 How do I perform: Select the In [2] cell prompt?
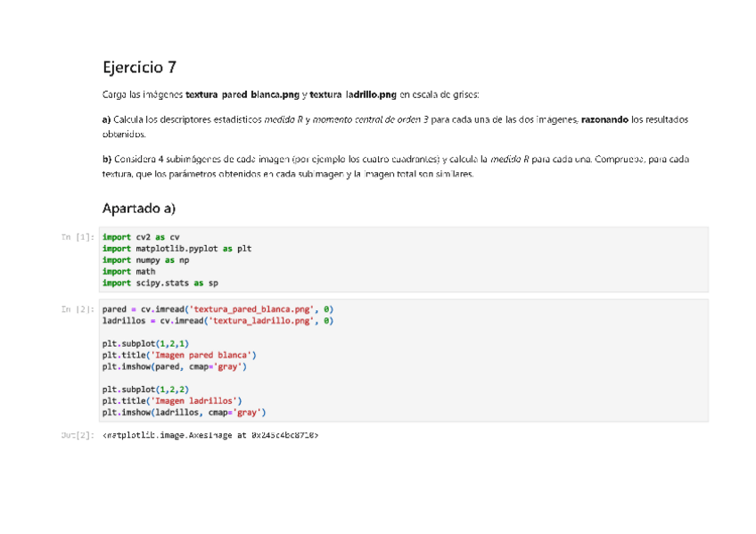tap(78, 309)
